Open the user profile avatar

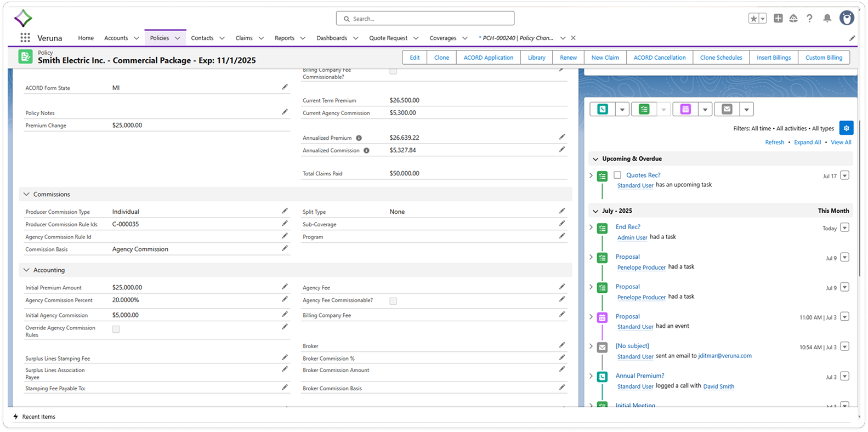pos(847,18)
